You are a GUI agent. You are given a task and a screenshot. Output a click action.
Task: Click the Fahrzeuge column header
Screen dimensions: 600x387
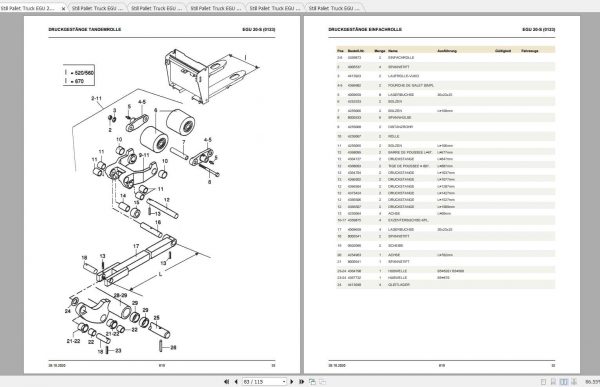[530, 51]
